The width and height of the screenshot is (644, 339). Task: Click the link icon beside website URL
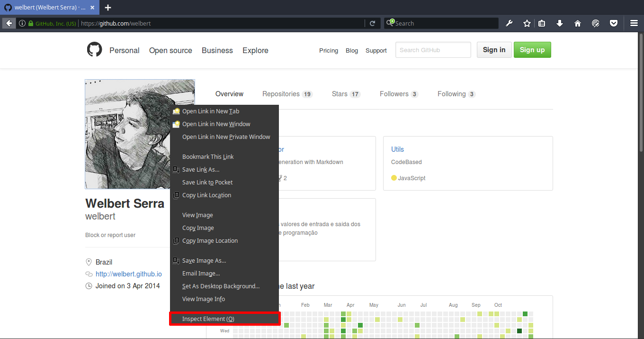pos(89,274)
